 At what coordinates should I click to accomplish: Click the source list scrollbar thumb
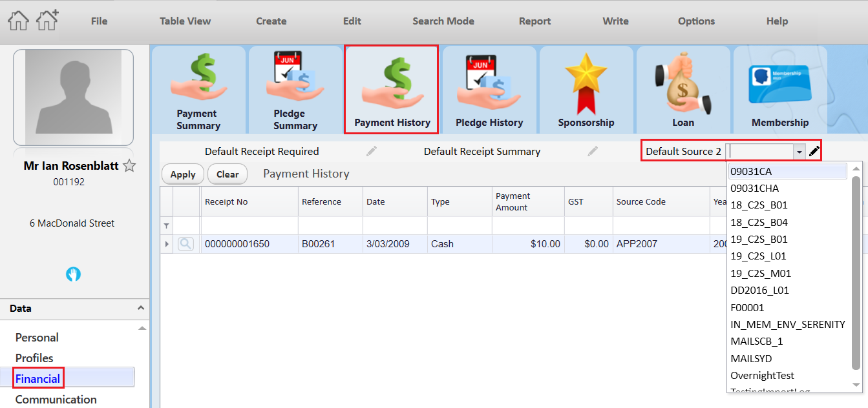pos(856,272)
